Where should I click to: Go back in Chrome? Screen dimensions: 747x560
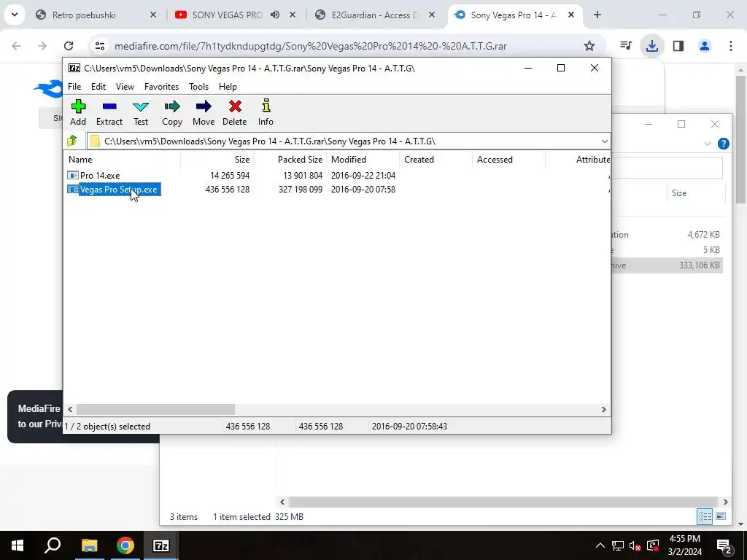pyautogui.click(x=16, y=46)
